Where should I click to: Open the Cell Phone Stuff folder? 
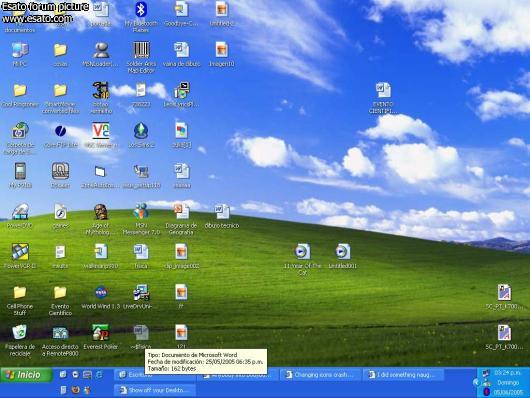[20, 292]
